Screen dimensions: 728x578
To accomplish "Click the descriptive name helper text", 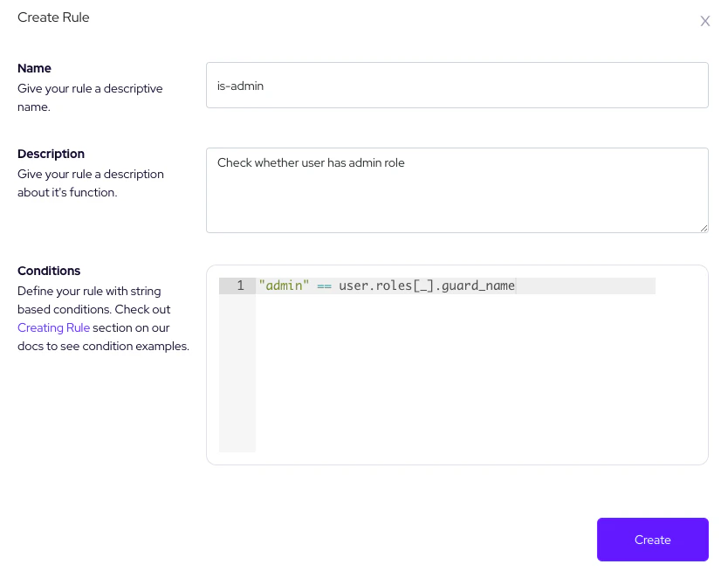I will 91,97.
